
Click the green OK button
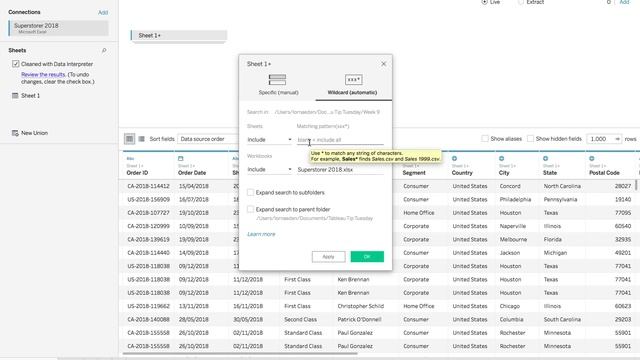click(367, 257)
